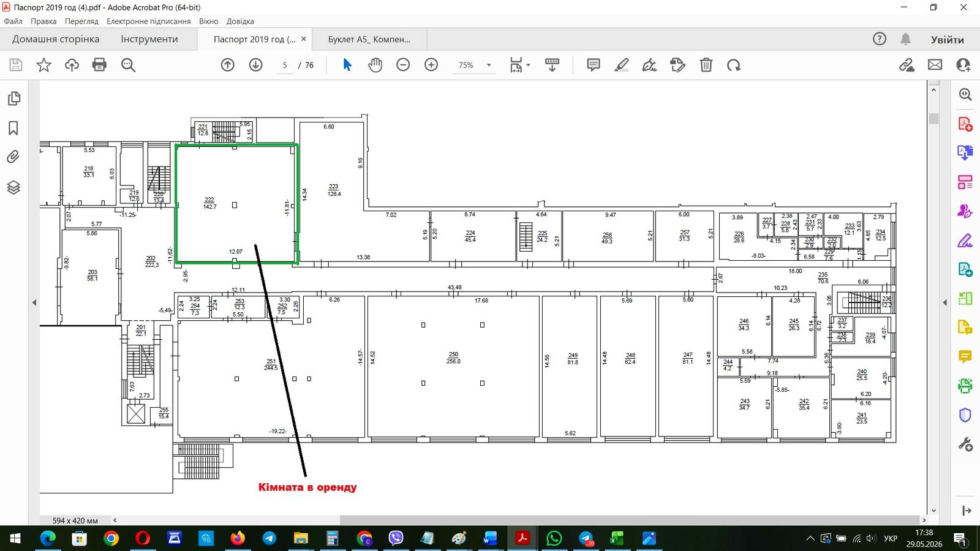The width and height of the screenshot is (980, 551).
Task: Select the Hand pan tool
Action: tap(375, 65)
